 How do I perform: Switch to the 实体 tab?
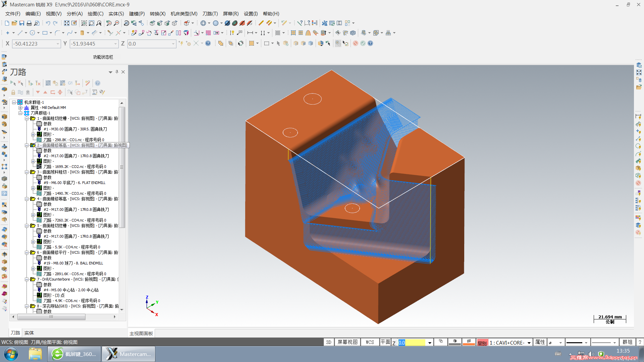29,333
